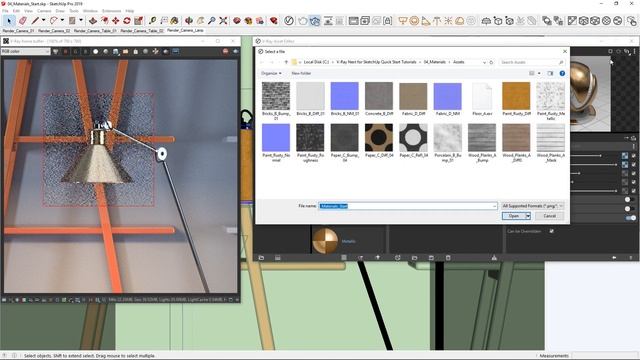Select the Move tool
The height and width of the screenshot is (360, 640).
pos(116,20)
